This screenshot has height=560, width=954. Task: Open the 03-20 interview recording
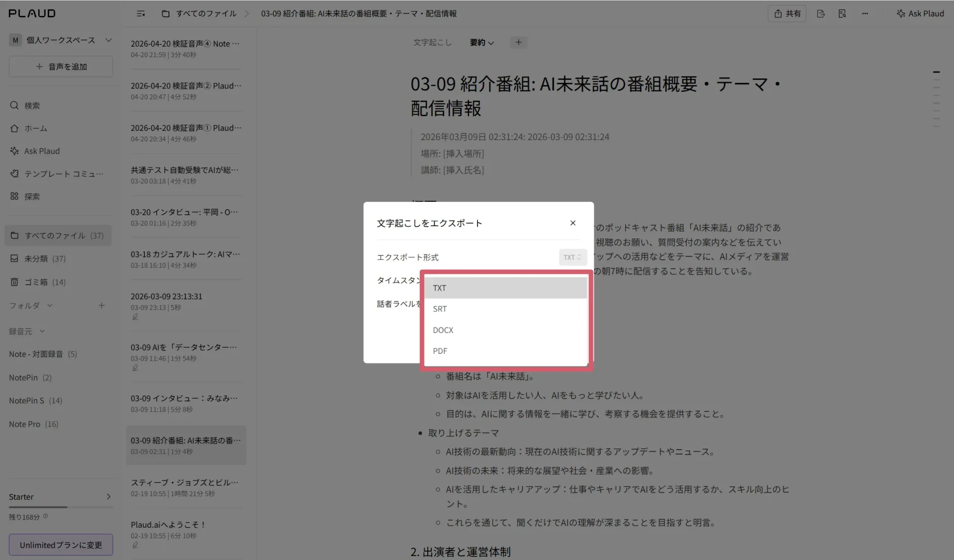(x=186, y=218)
